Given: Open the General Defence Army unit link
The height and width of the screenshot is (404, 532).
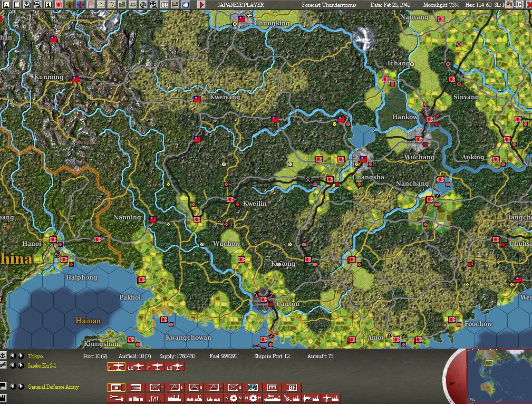Looking at the screenshot, I should pyautogui.click(x=53, y=387).
